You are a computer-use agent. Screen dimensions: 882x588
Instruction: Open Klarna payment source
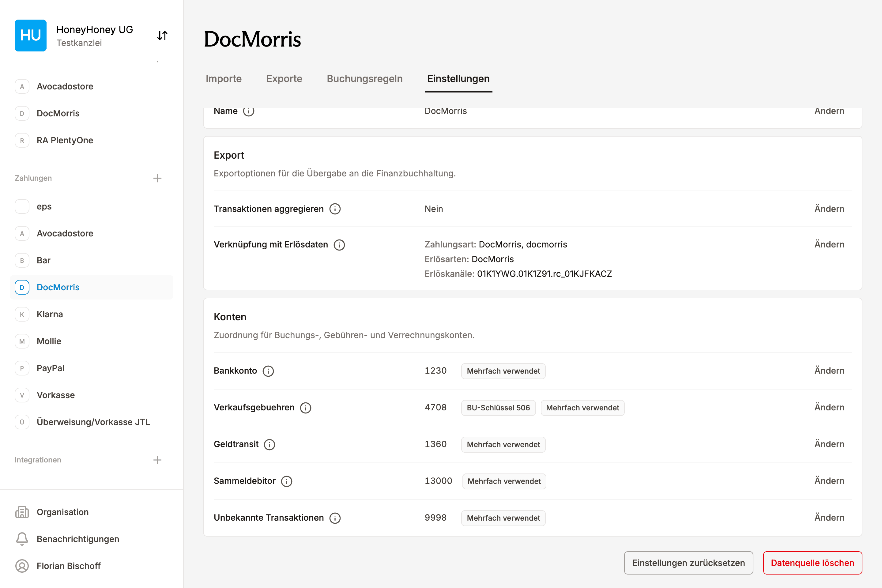(x=92, y=314)
